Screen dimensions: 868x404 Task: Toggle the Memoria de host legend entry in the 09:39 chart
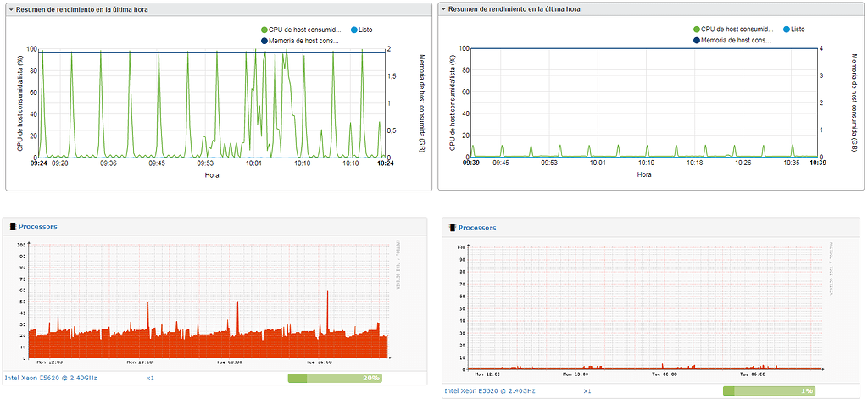[732, 40]
